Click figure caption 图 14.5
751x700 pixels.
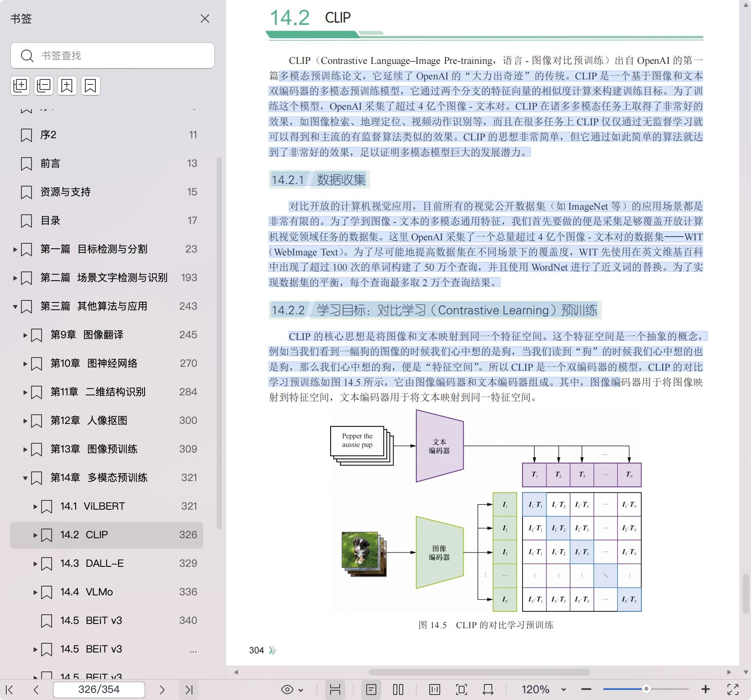tap(486, 625)
